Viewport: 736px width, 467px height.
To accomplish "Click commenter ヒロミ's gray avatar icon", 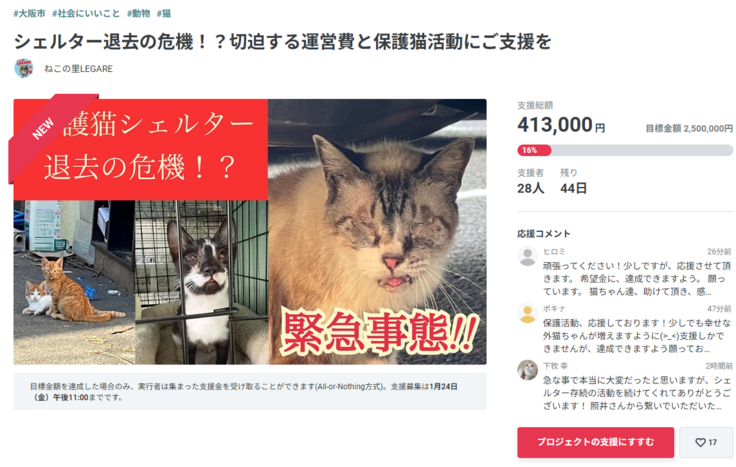I will pyautogui.click(x=527, y=256).
